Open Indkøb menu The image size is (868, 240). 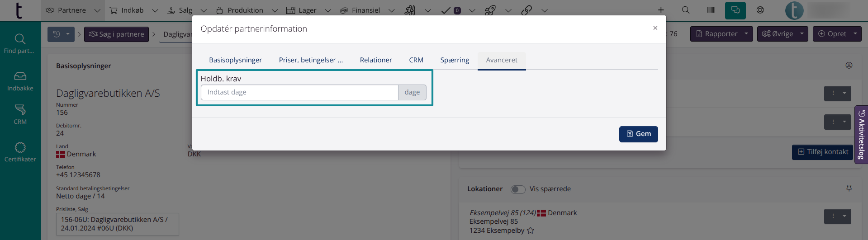[127, 10]
